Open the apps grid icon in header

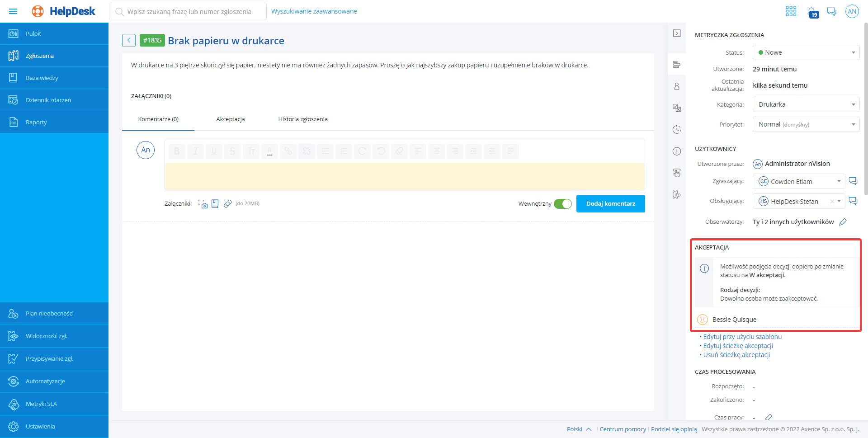791,11
